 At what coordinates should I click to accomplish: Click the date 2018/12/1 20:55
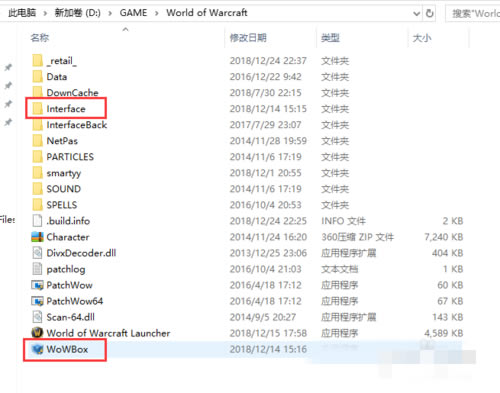(x=265, y=173)
